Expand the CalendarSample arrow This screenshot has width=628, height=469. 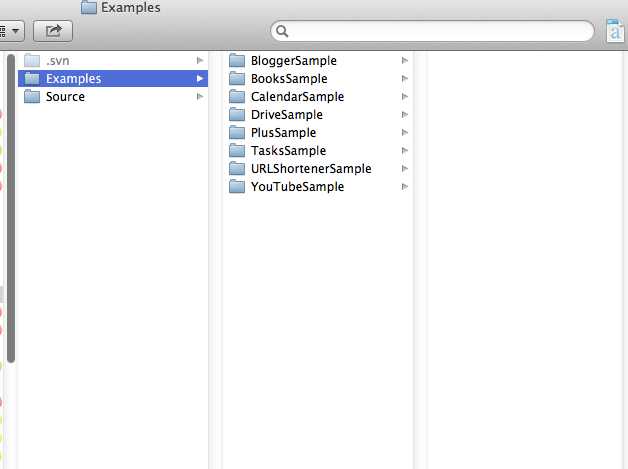(405, 97)
